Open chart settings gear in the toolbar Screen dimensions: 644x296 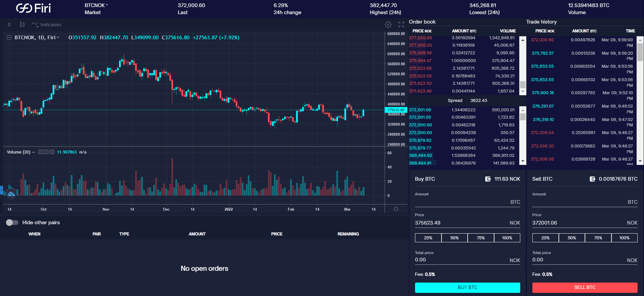pyautogui.click(x=388, y=24)
